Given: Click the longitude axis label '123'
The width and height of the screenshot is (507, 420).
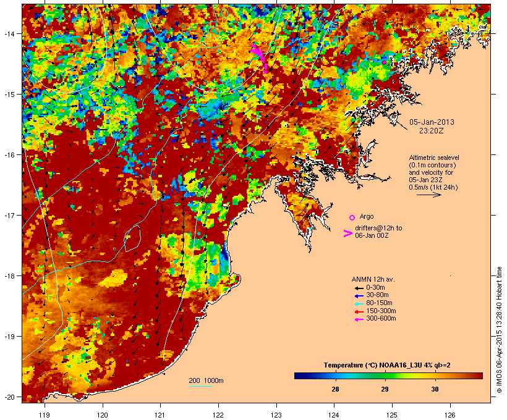Looking at the screenshot, I should click(276, 415).
